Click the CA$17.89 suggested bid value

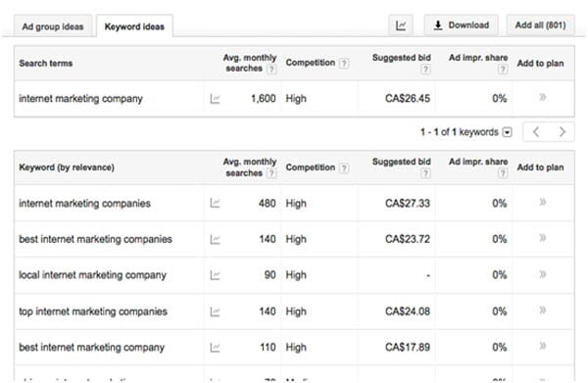pos(408,348)
